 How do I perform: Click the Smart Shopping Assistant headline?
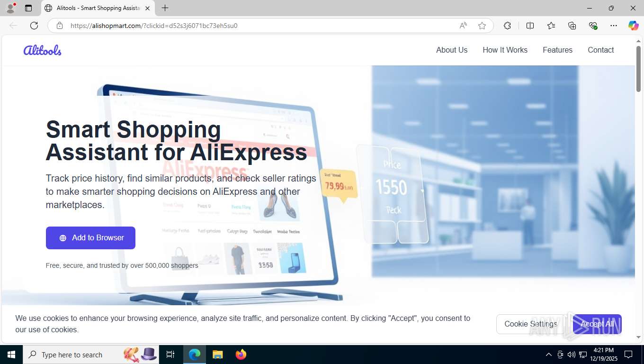pos(176,141)
